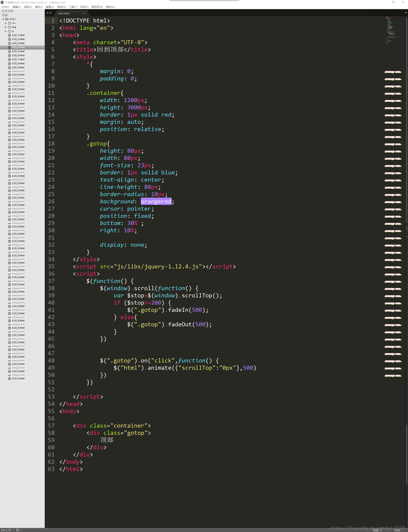The width and height of the screenshot is (408, 532).
Task: Click line number 1 in the gutter
Action: point(53,21)
